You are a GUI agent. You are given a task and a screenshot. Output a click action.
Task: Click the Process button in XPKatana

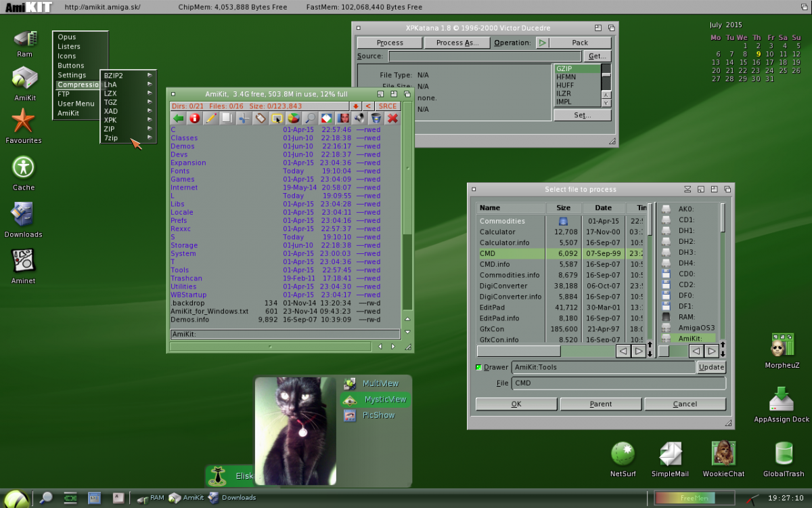pos(390,43)
